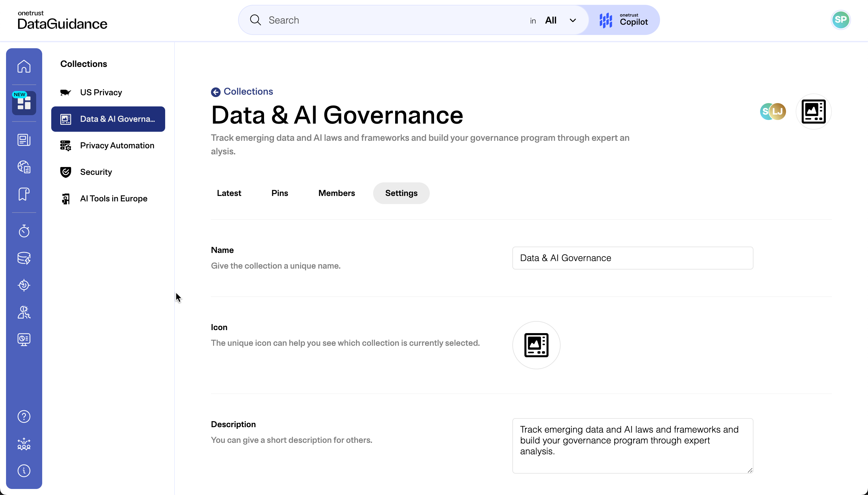The image size is (868, 495).
Task: Open the Home page from sidebar
Action: (x=24, y=66)
